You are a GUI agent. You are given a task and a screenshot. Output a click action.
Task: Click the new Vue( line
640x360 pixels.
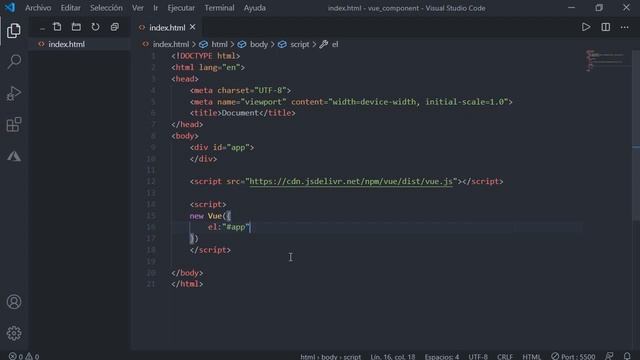coord(210,216)
